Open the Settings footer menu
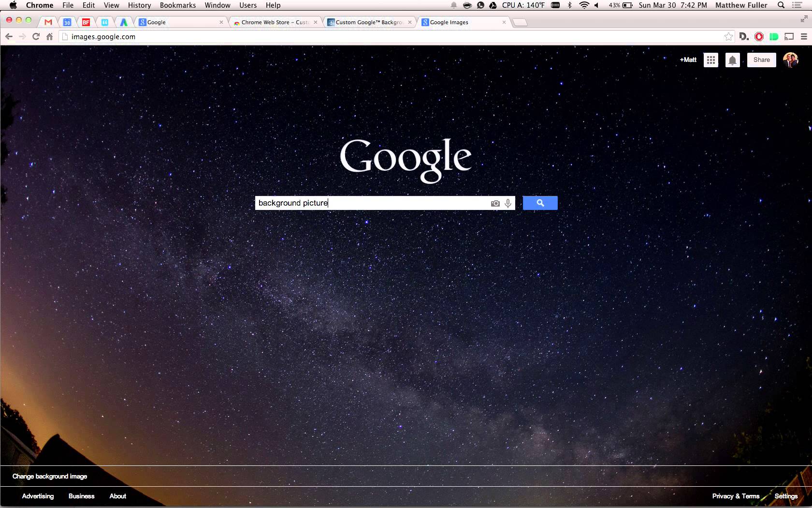This screenshot has height=508, width=812. (786, 496)
